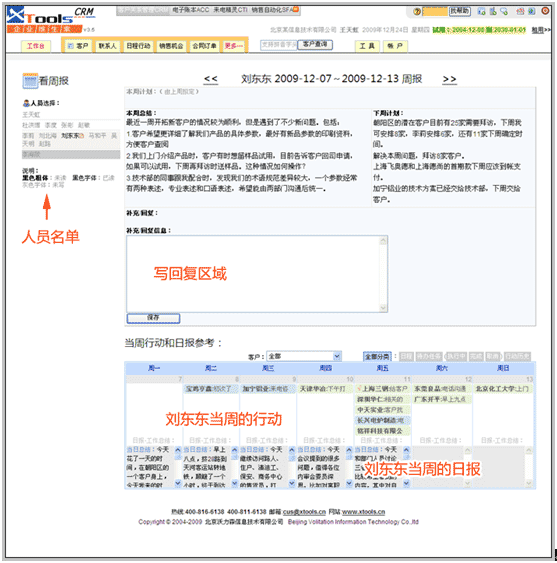Click the first document icon after 找帮助
The image size is (557, 563).
point(481,11)
